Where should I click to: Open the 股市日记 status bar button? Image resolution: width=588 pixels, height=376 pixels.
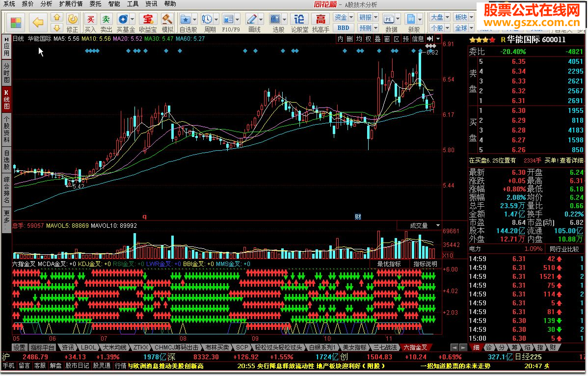[x=77, y=366]
